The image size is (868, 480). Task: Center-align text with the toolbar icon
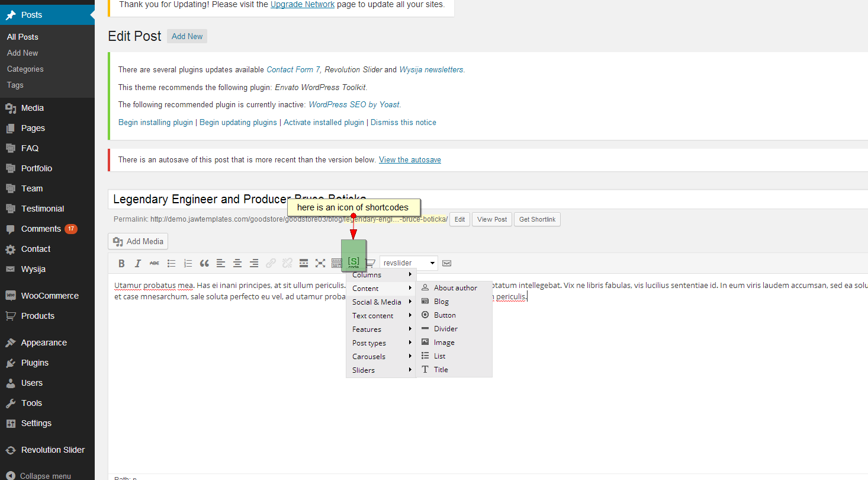237,263
